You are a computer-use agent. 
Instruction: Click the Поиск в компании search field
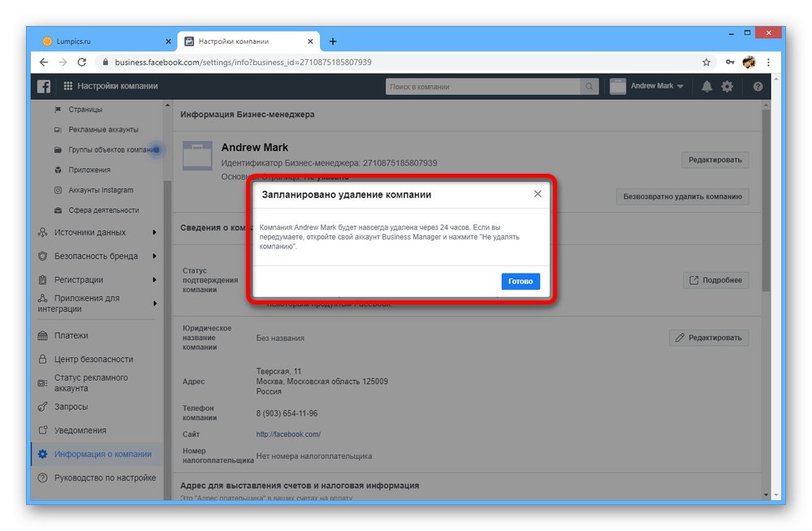(483, 87)
